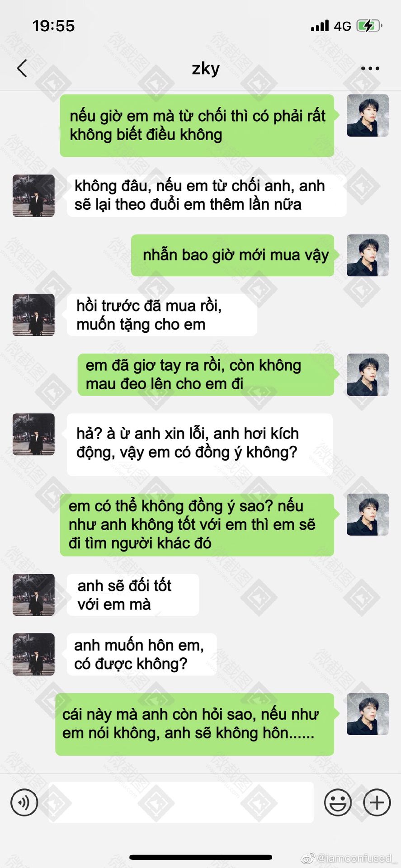Screen dimensions: 401x868
Task: Tap the chat title zky
Action: click(x=206, y=68)
